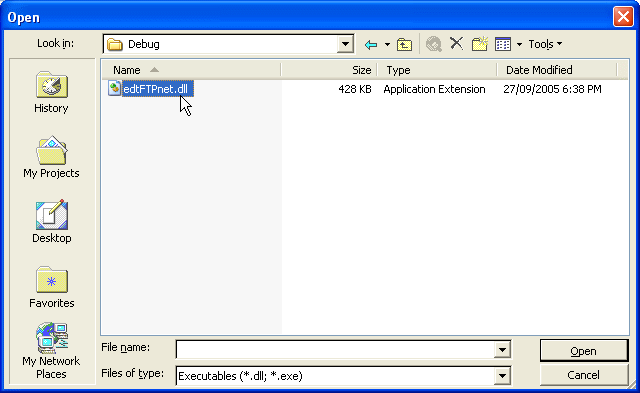Viewport: 640px width, 393px height.
Task: Open the Back button history dropdown arrow
Action: pyautogui.click(x=387, y=44)
